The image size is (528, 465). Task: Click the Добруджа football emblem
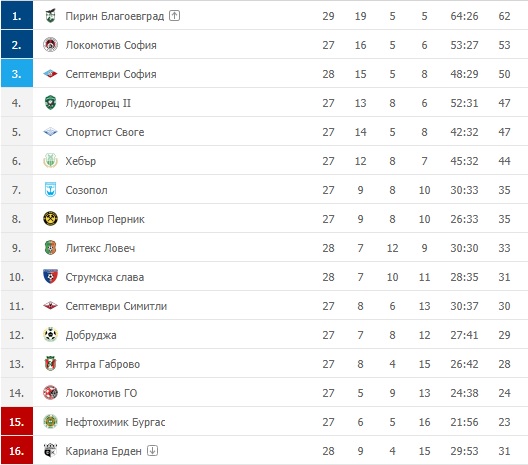coord(50,334)
